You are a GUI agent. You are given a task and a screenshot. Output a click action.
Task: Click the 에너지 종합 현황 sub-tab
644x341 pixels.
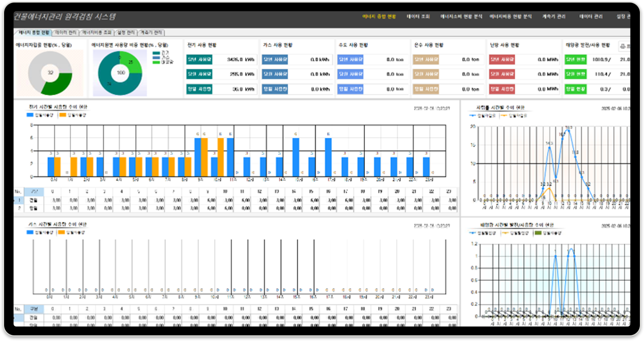coord(34,32)
